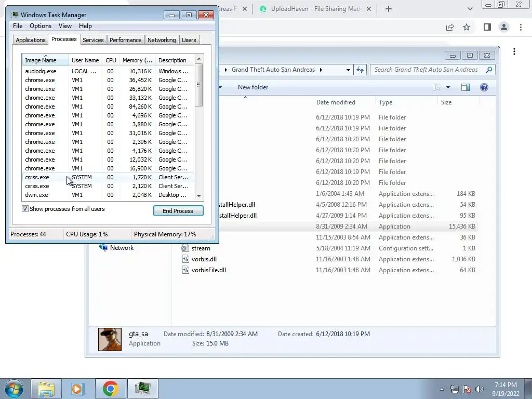Select the 15,436 KB Application row

point(325,227)
